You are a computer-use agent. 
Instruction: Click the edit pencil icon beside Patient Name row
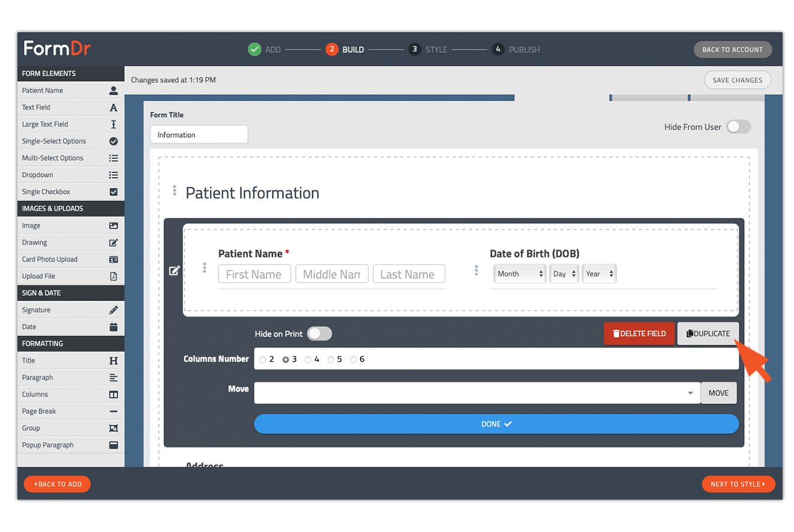coord(174,270)
